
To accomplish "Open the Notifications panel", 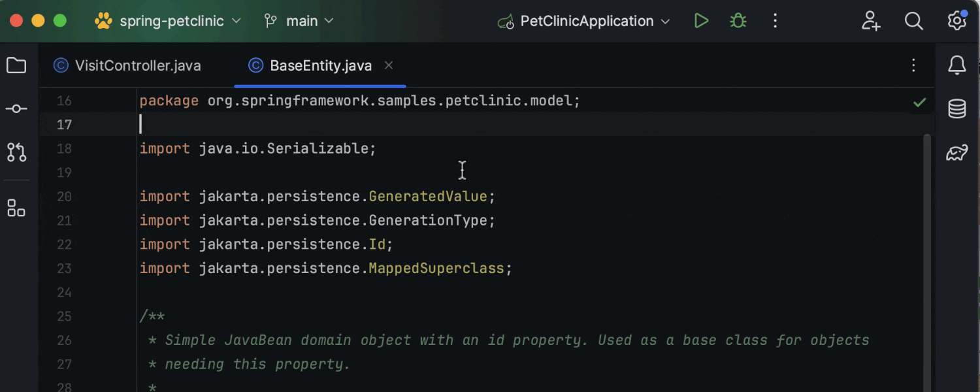I will pyautogui.click(x=956, y=65).
